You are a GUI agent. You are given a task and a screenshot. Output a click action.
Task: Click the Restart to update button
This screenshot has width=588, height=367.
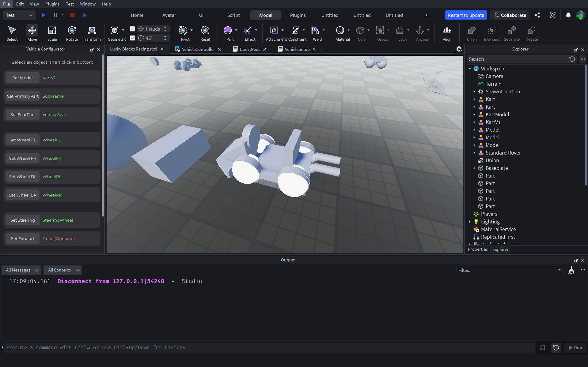(x=466, y=15)
